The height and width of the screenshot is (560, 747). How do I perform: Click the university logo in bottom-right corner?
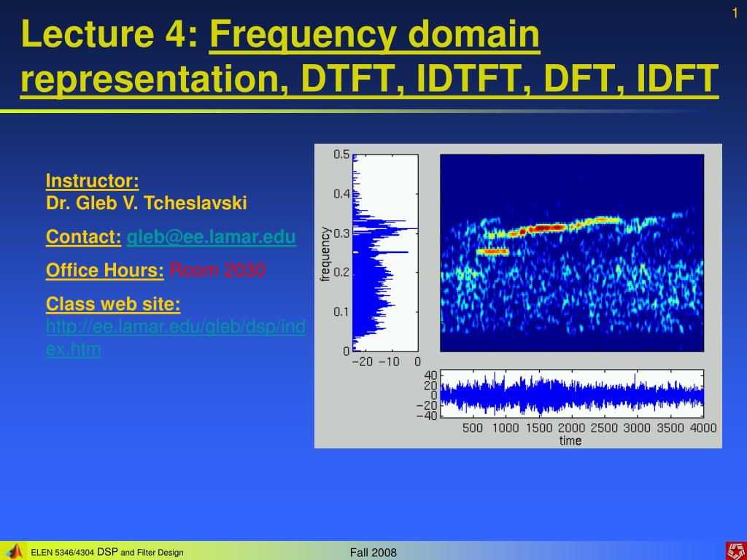(x=736, y=551)
